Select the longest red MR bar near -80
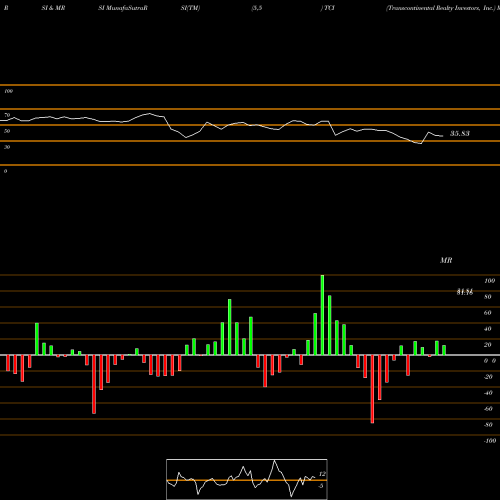The width and height of the screenshot is (500, 500). (x=372, y=389)
